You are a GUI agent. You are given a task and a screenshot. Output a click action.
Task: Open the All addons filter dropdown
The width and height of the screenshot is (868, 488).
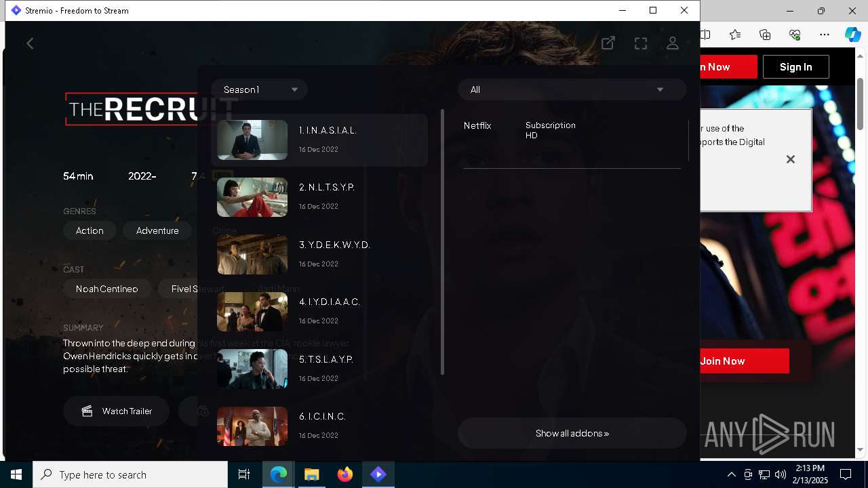(572, 89)
